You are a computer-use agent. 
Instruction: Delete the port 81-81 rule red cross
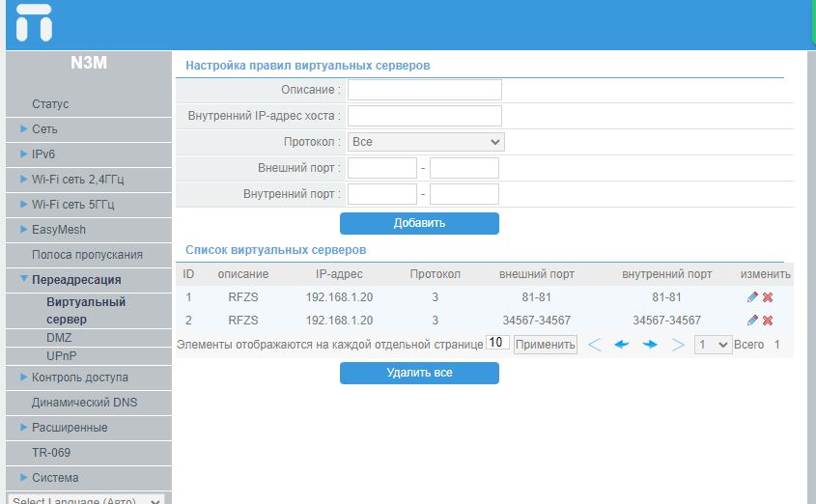click(x=768, y=297)
